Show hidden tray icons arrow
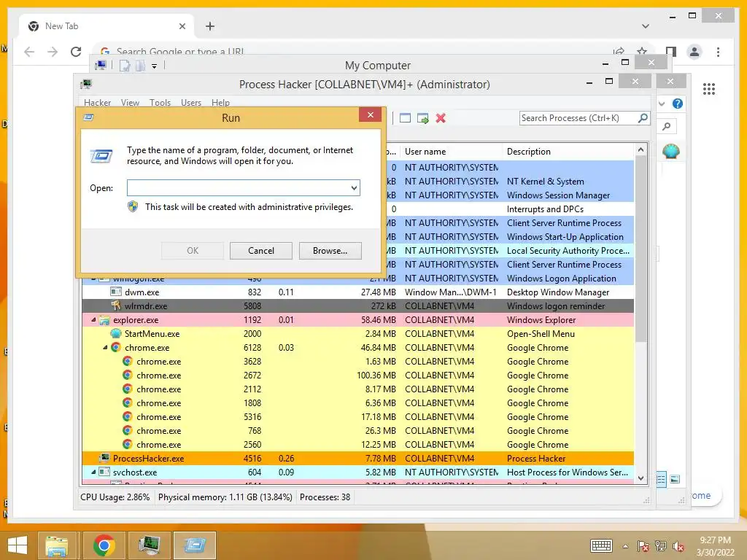The height and width of the screenshot is (560, 747). pyautogui.click(x=625, y=546)
